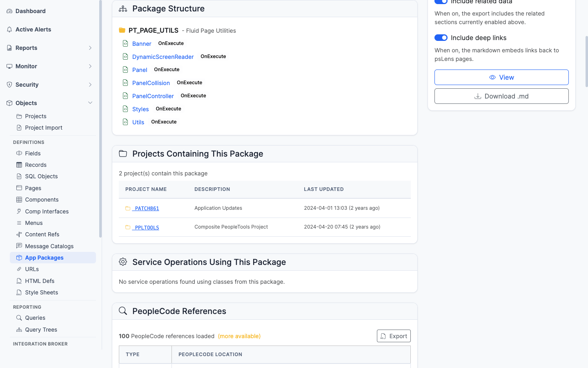Click the Security shield icon
588x368 pixels.
point(9,85)
